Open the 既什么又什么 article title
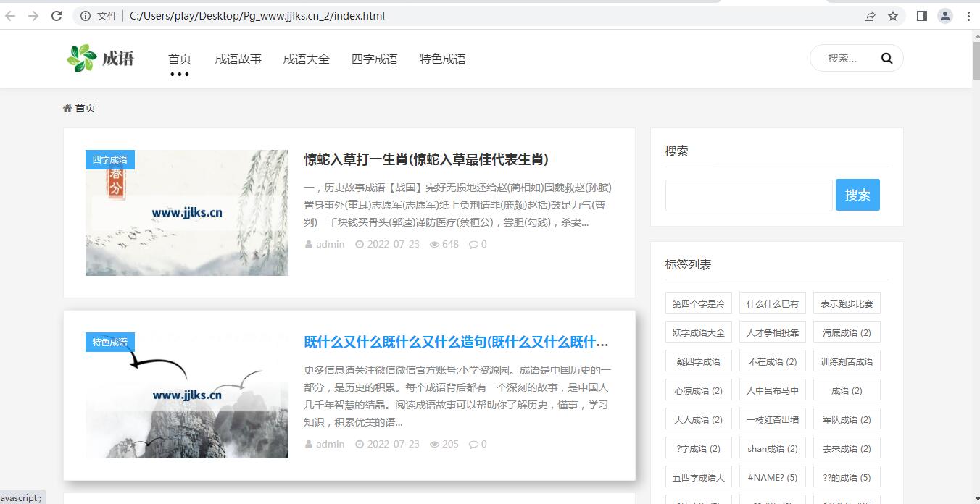This screenshot has width=980, height=504. click(456, 342)
